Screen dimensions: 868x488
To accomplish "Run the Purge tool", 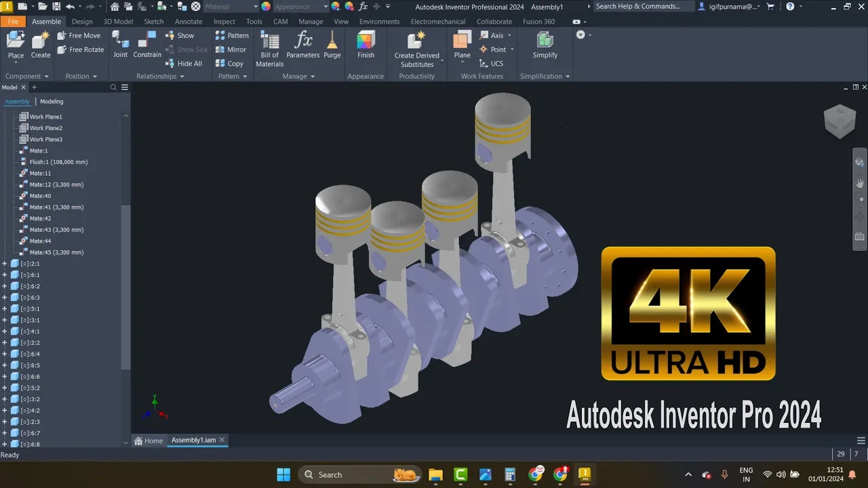I will (x=332, y=45).
